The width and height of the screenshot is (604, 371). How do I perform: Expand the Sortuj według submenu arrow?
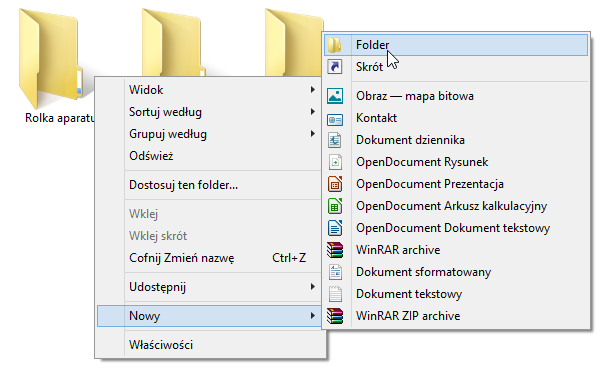(313, 112)
